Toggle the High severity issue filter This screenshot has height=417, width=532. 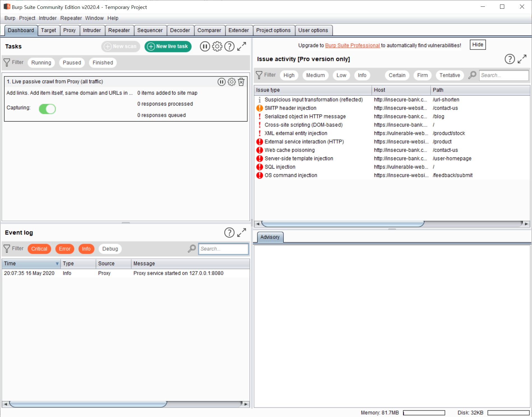pyautogui.click(x=289, y=75)
